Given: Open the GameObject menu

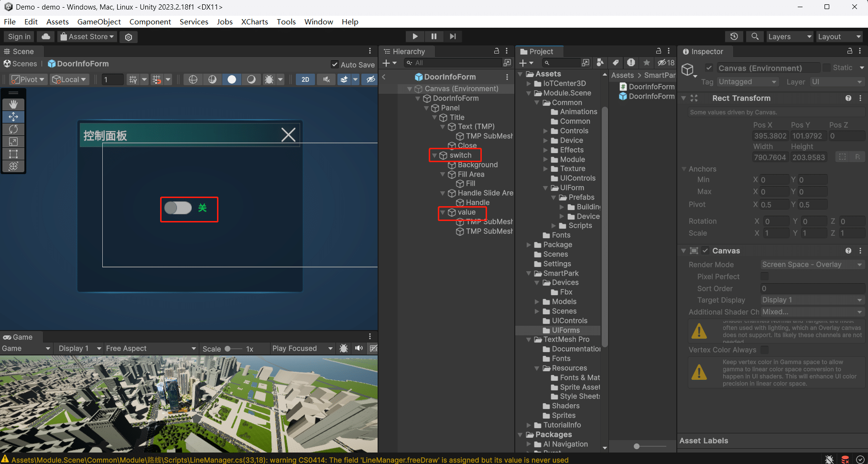Looking at the screenshot, I should [x=99, y=22].
